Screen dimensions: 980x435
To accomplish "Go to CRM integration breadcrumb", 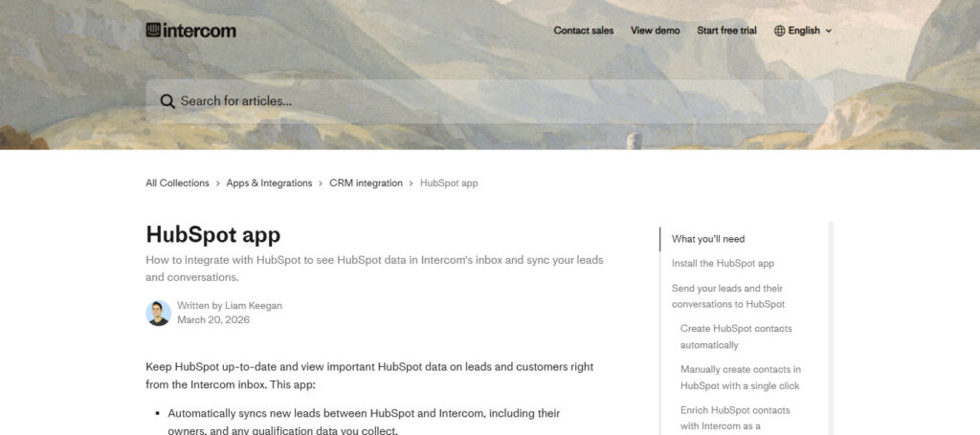I will 366,183.
